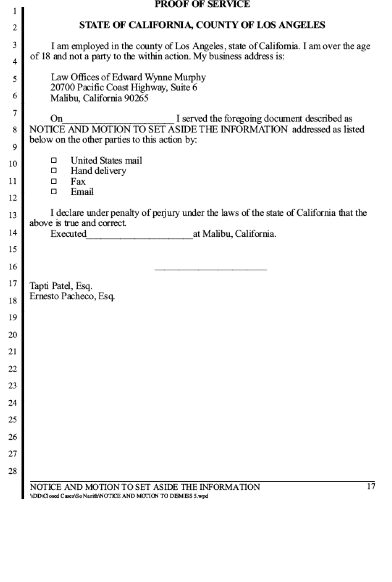Check the United States mail checkbox
The image size is (392, 582).
54,160
